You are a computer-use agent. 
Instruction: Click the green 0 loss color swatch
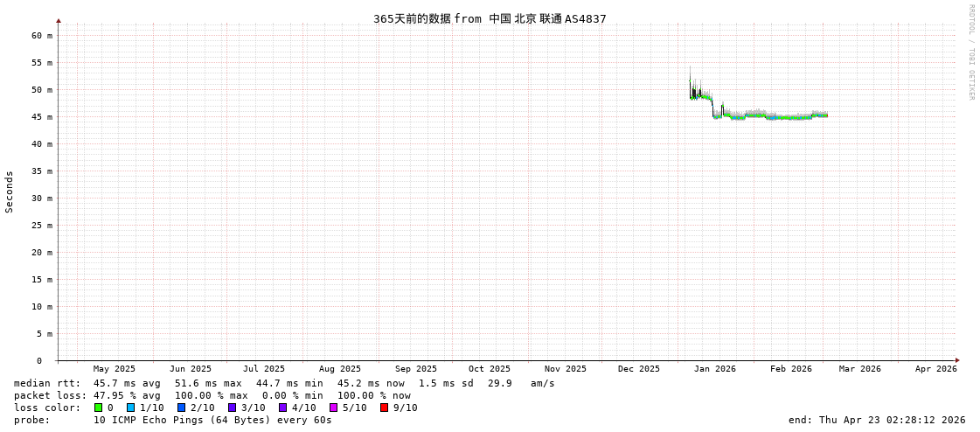(99, 408)
